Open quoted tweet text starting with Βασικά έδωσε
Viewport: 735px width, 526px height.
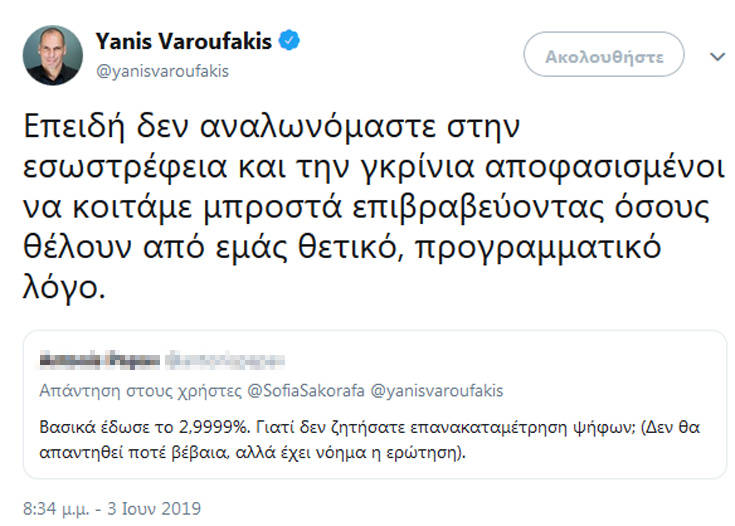click(x=367, y=437)
